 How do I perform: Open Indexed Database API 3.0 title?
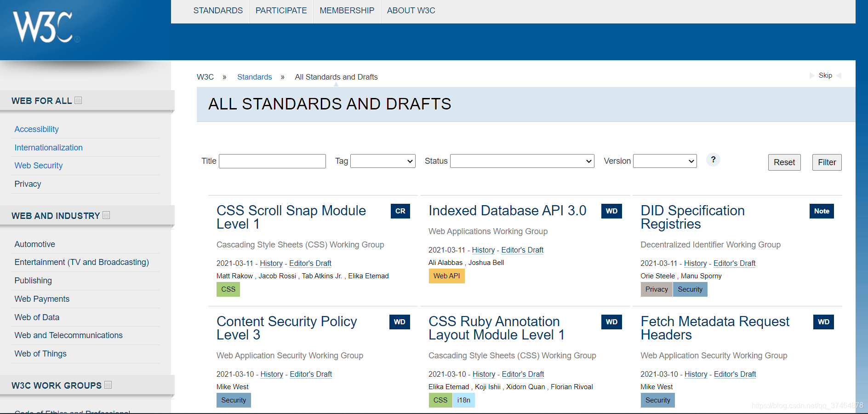(507, 211)
